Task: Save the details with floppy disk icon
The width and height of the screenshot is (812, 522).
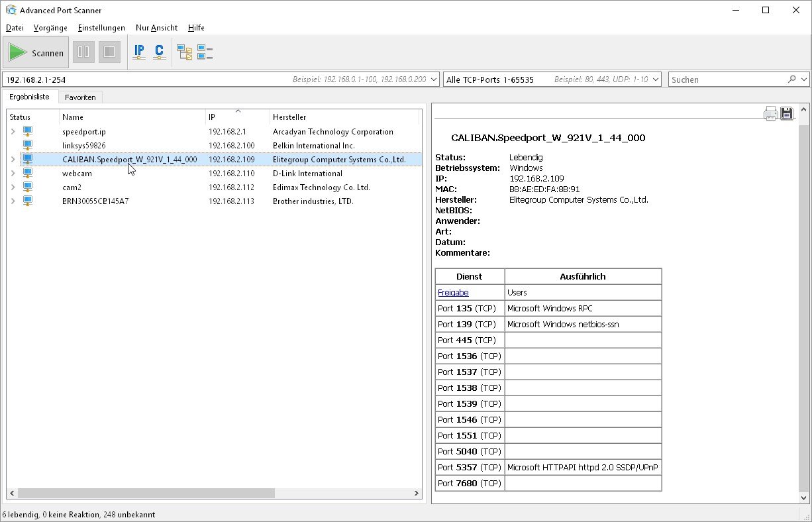Action: [x=787, y=113]
